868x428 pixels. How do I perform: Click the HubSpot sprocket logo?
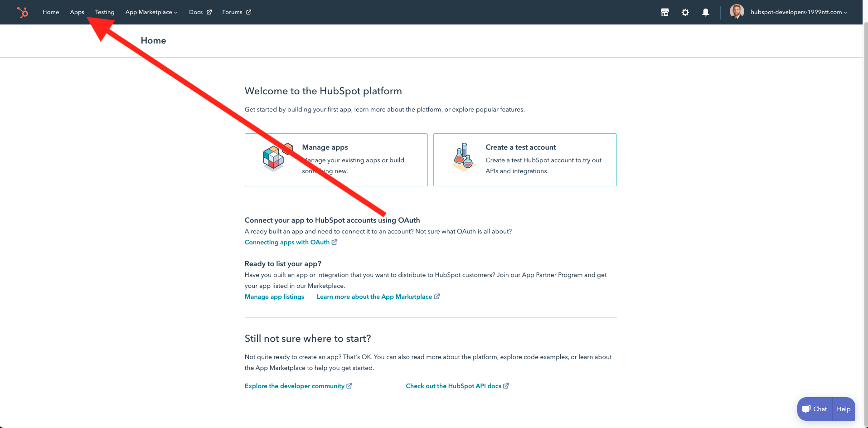23,12
